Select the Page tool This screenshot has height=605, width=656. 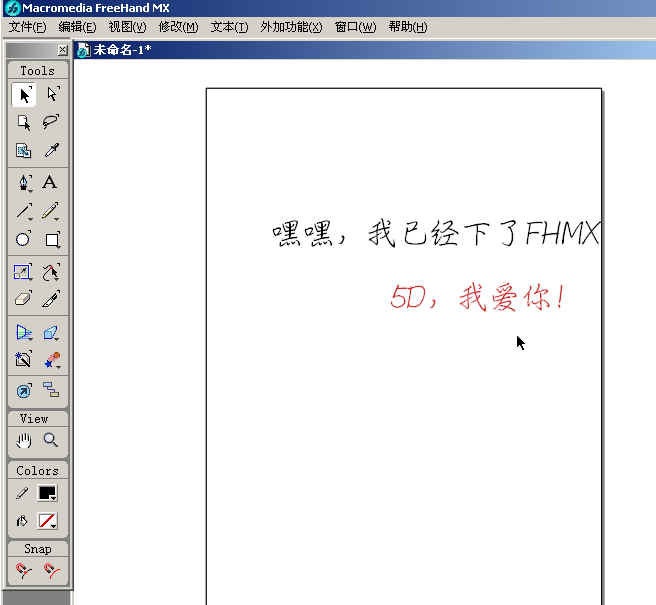24,123
